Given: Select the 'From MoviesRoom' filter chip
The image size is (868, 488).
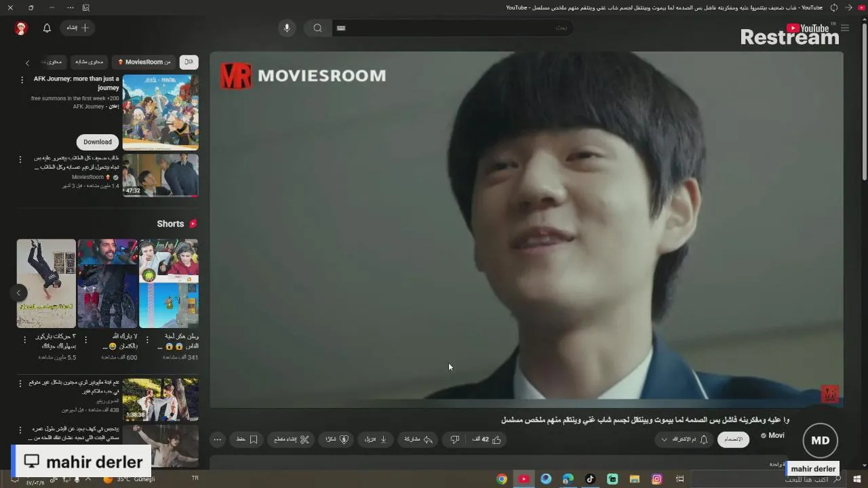Looking at the screenshot, I should point(144,62).
